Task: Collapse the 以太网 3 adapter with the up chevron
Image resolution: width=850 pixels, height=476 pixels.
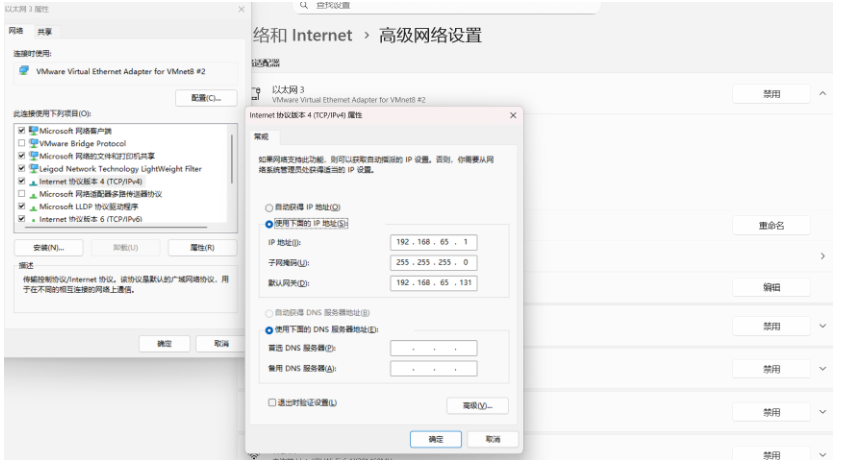Action: point(822,94)
